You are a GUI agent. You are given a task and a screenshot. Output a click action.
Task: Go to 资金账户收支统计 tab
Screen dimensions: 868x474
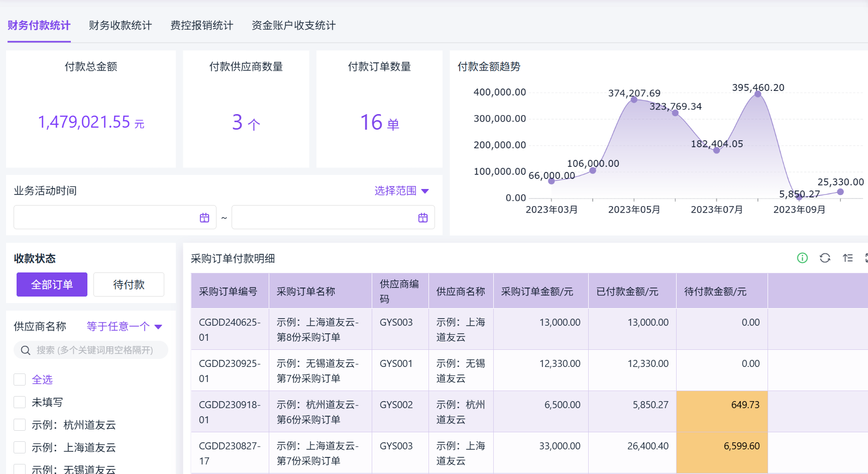(293, 26)
